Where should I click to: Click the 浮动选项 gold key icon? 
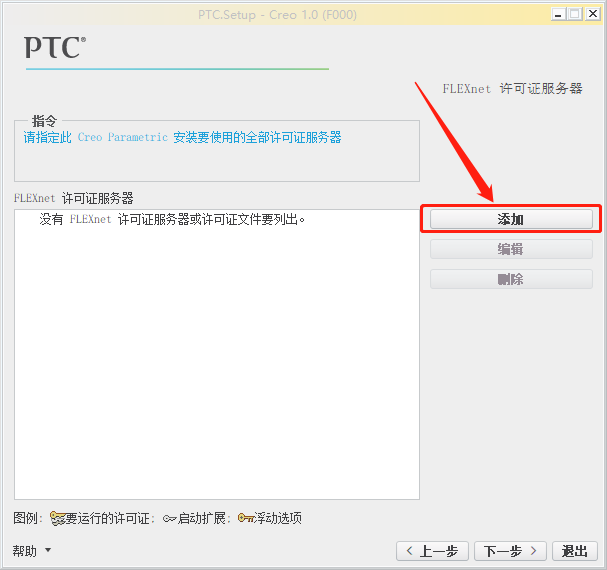[x=245, y=518]
